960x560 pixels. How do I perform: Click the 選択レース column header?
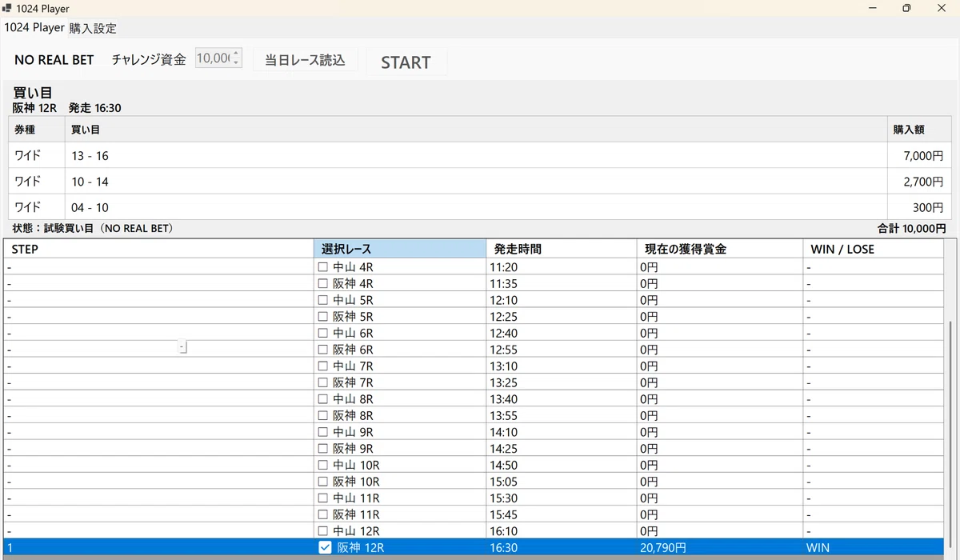(x=400, y=249)
